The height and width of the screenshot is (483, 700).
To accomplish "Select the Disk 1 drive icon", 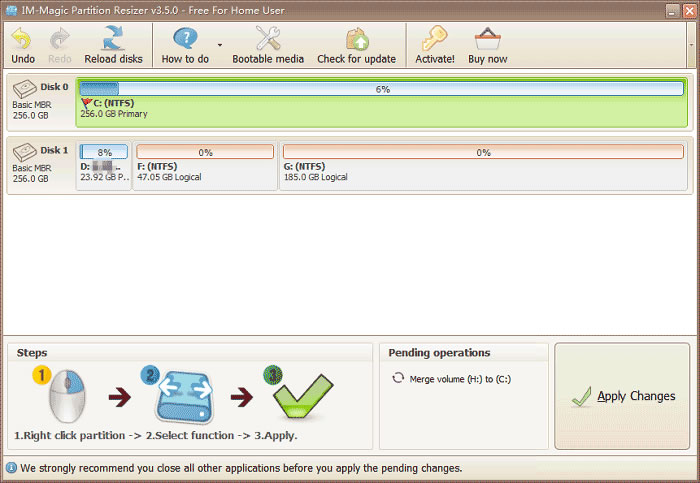I will click(25, 152).
